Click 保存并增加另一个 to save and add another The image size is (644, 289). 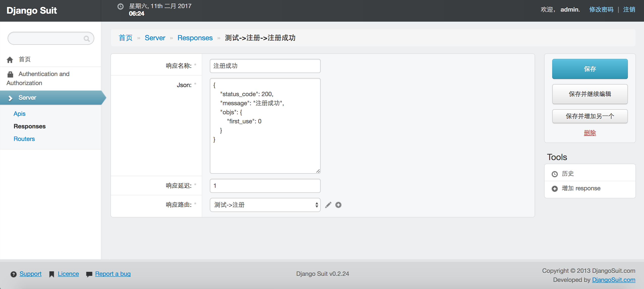(590, 116)
